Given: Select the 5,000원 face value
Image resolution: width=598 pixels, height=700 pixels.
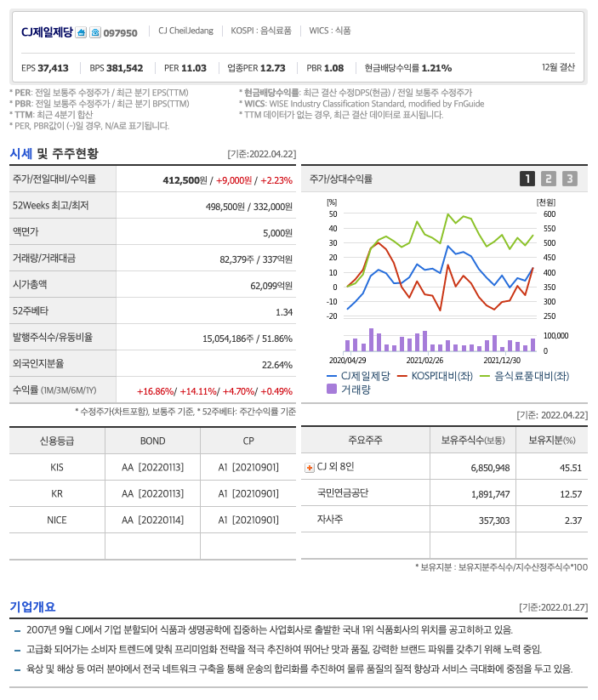Looking at the screenshot, I should click(x=277, y=233).
